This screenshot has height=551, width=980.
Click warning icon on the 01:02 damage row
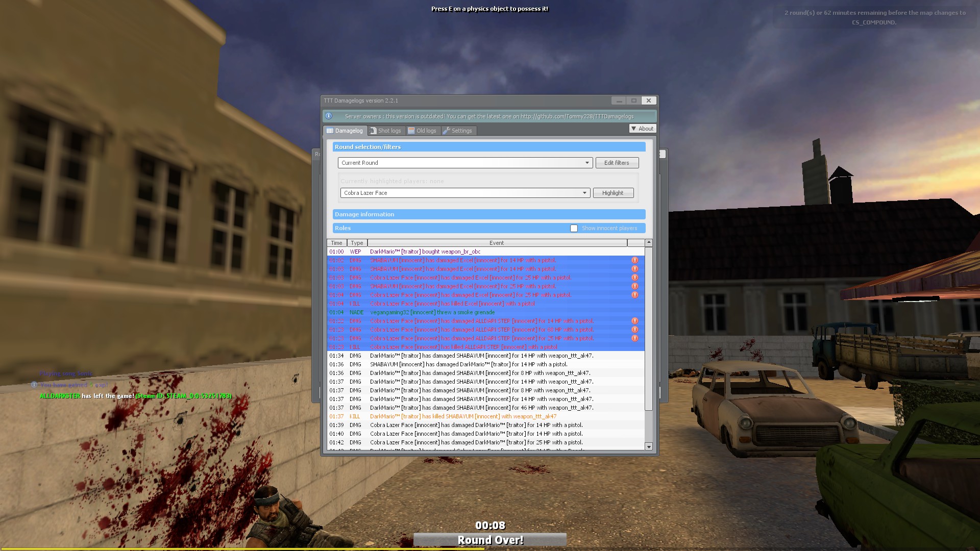(634, 260)
